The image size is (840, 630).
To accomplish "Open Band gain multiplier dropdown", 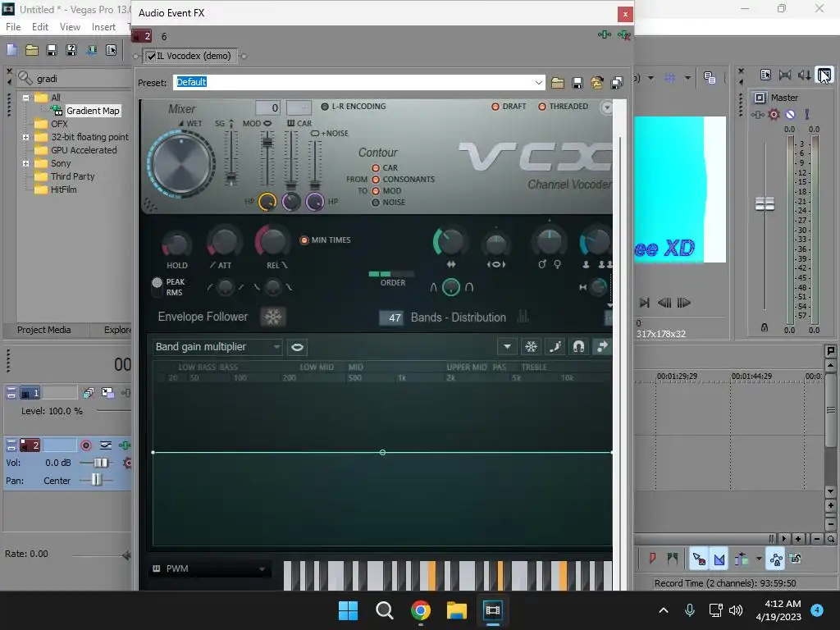I will click(x=276, y=347).
